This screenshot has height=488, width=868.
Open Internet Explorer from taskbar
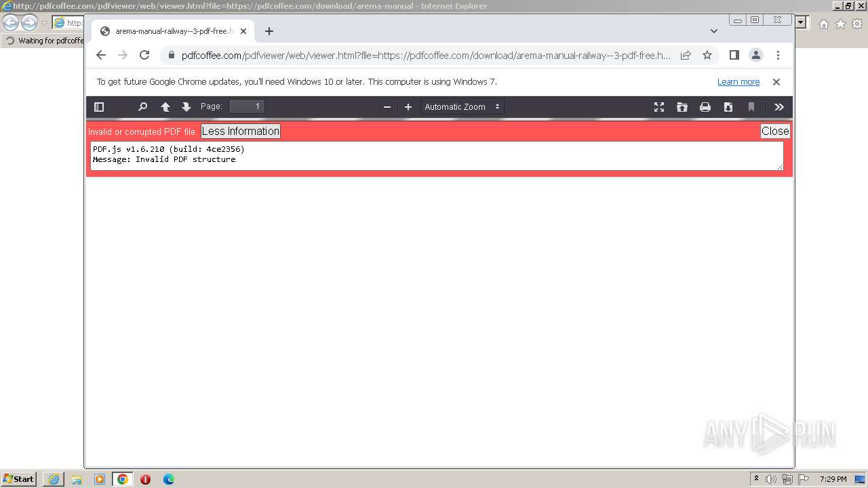(54, 479)
